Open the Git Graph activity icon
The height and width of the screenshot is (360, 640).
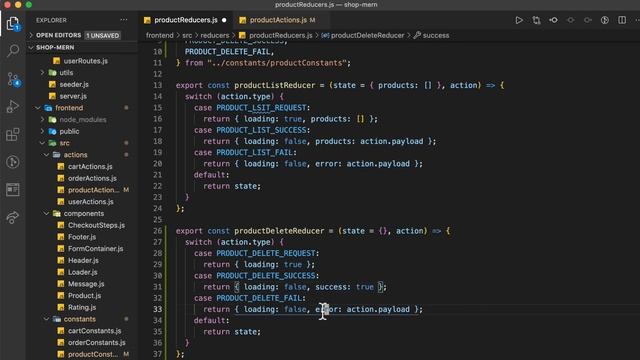tap(13, 162)
